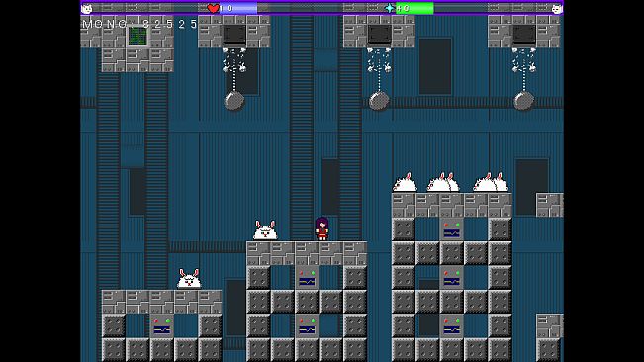Image resolution: width=644 pixels, height=362 pixels.
Task: Click the rightmost bunny pair on the right platform
Action: (491, 182)
